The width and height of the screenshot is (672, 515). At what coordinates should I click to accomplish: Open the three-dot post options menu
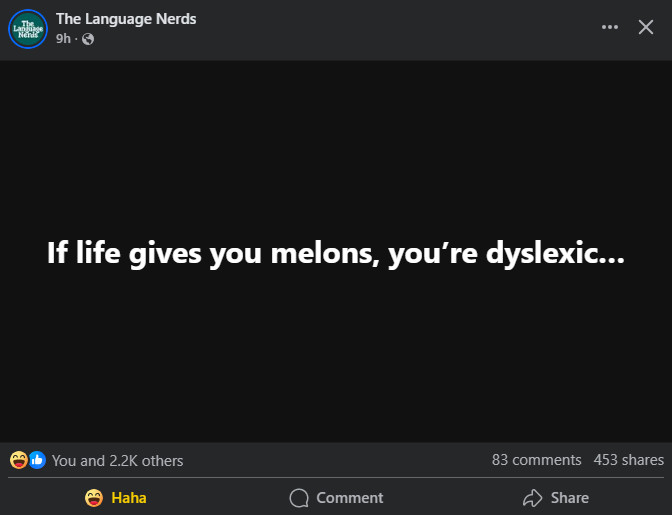(x=610, y=27)
